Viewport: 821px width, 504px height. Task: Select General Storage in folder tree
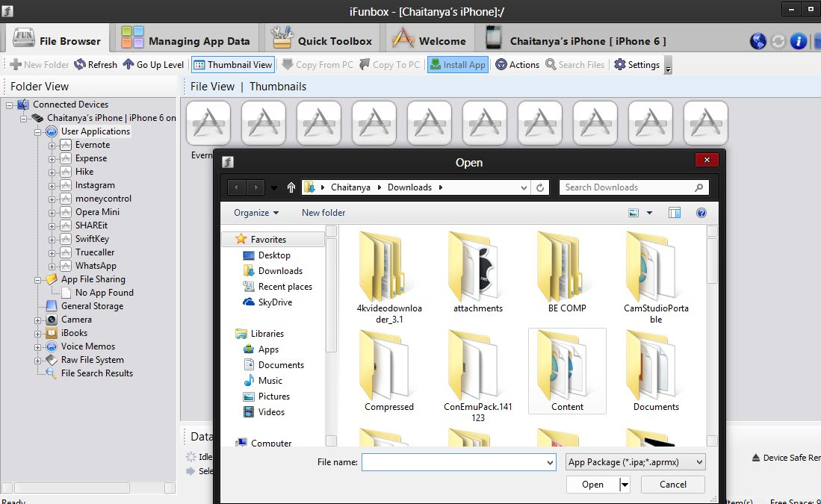[x=92, y=306]
